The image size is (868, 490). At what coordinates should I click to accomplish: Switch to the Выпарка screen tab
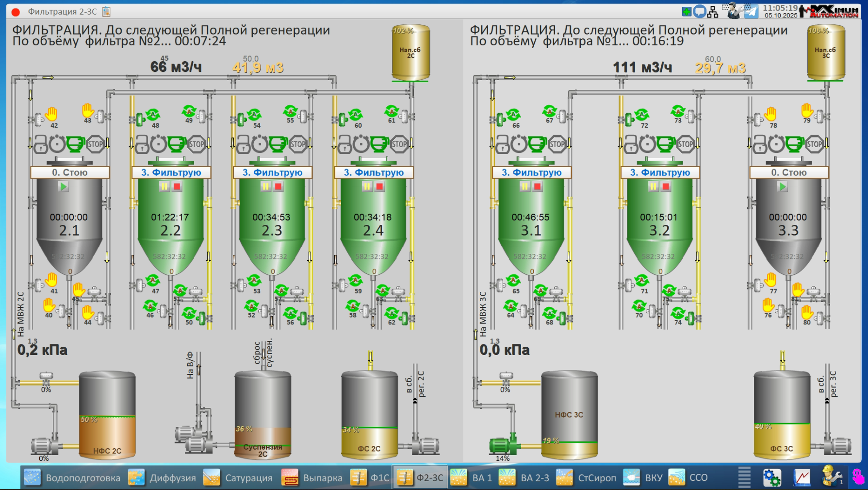[x=312, y=478]
